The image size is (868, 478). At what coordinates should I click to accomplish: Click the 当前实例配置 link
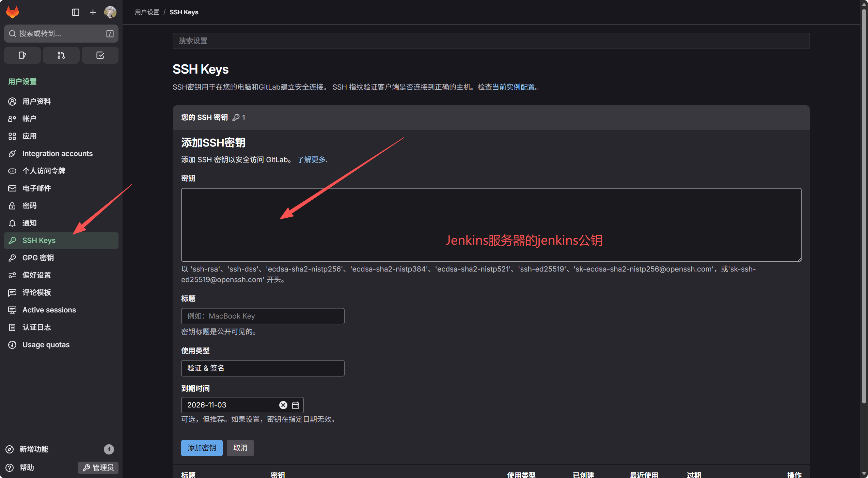(514, 87)
